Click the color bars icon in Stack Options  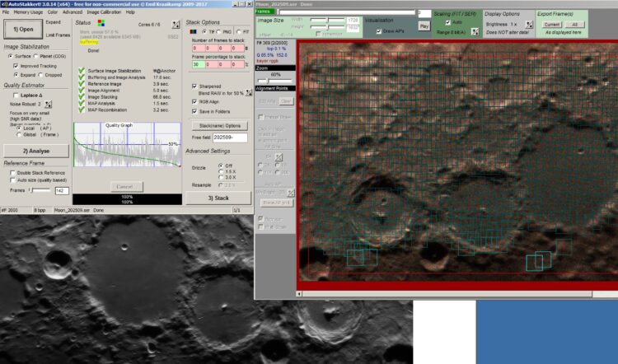[193, 31]
